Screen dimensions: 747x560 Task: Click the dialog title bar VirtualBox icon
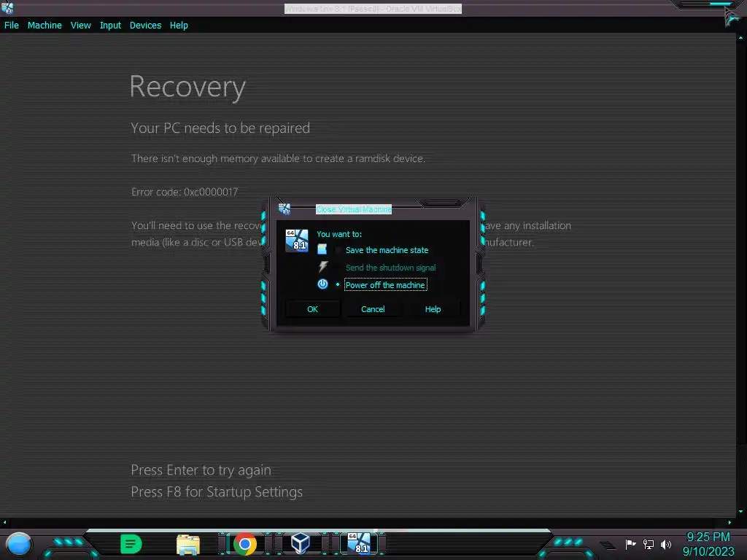pos(285,209)
